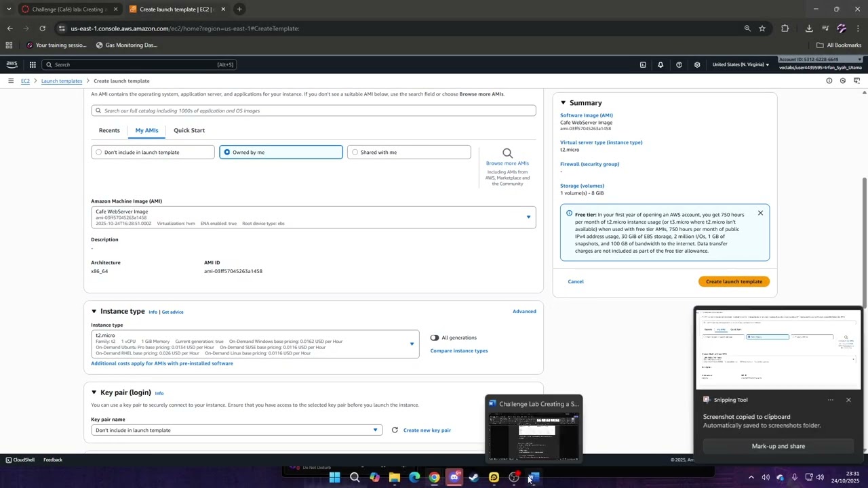Open File Explorer from the taskbar
Image resolution: width=868 pixels, height=488 pixels.
point(394,477)
